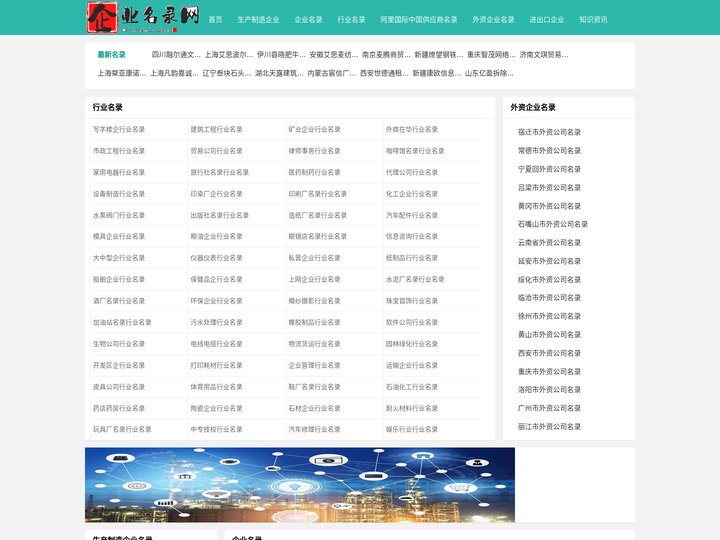This screenshot has height=540, width=720.
Task: Open the 上海艾思波尔... latest entry
Action: pos(229,55)
